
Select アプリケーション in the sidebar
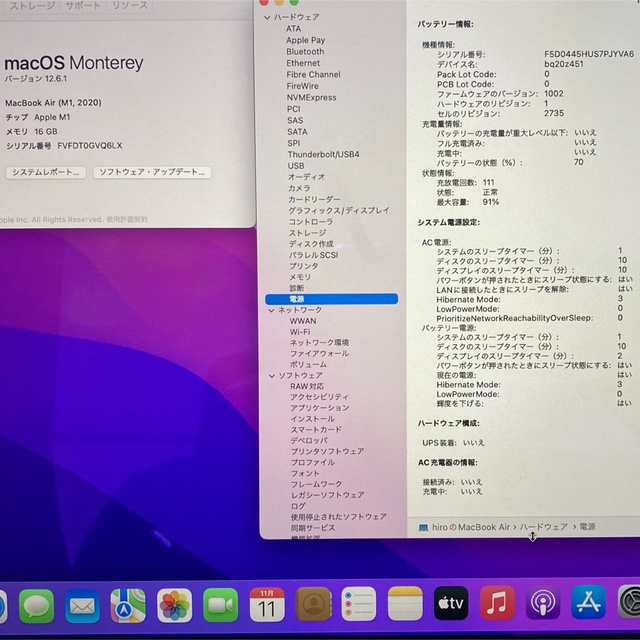point(320,408)
